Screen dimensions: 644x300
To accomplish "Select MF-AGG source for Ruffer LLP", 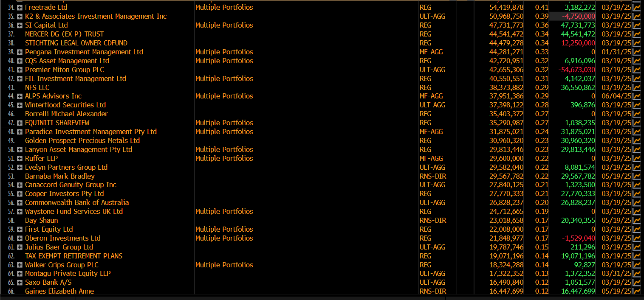I will 431,158.
